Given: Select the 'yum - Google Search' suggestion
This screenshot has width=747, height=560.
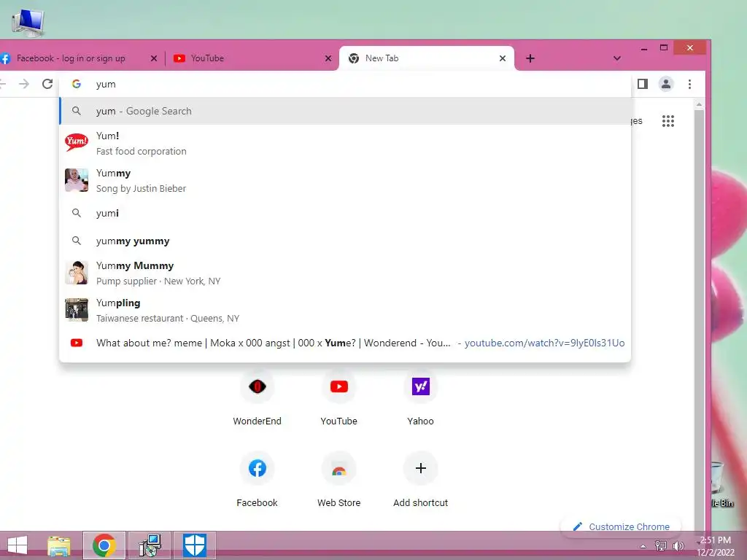Looking at the screenshot, I should (x=345, y=111).
